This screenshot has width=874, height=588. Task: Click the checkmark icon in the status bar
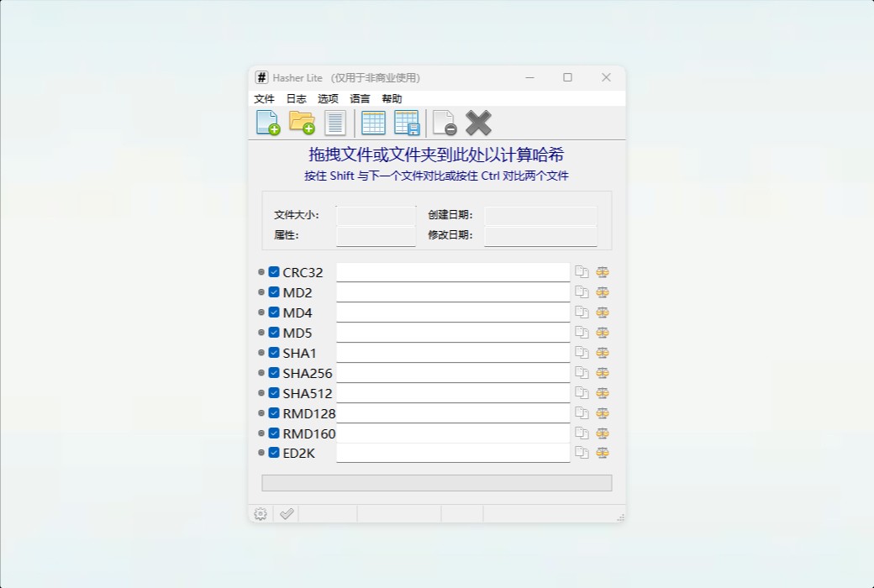pyautogui.click(x=286, y=513)
